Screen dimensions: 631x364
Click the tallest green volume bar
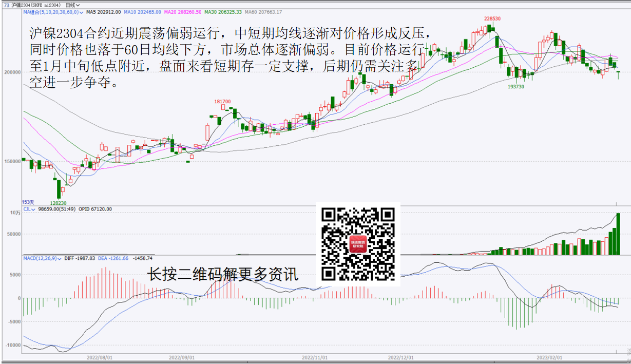(x=618, y=234)
